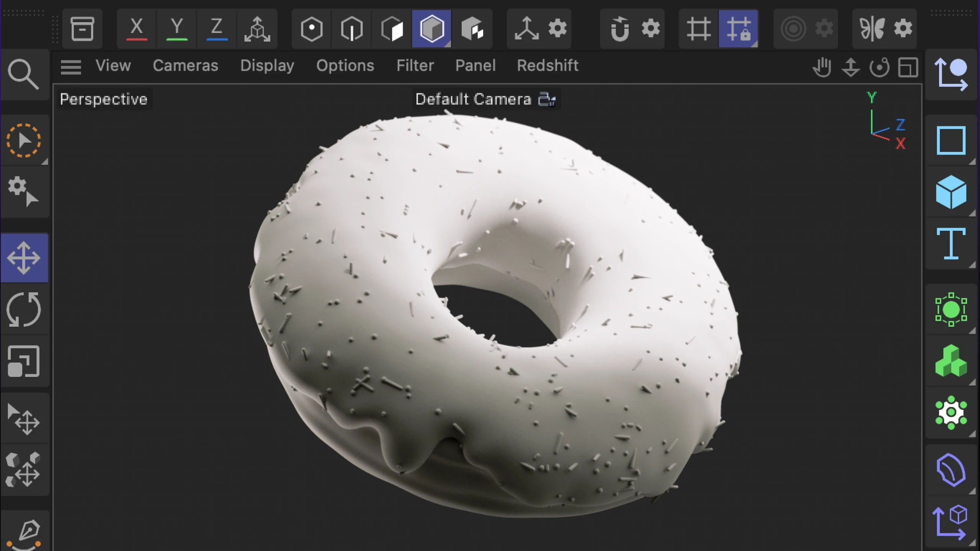Click the blue Cube primitive icon
The height and width of the screenshot is (551, 980).
[x=951, y=192]
